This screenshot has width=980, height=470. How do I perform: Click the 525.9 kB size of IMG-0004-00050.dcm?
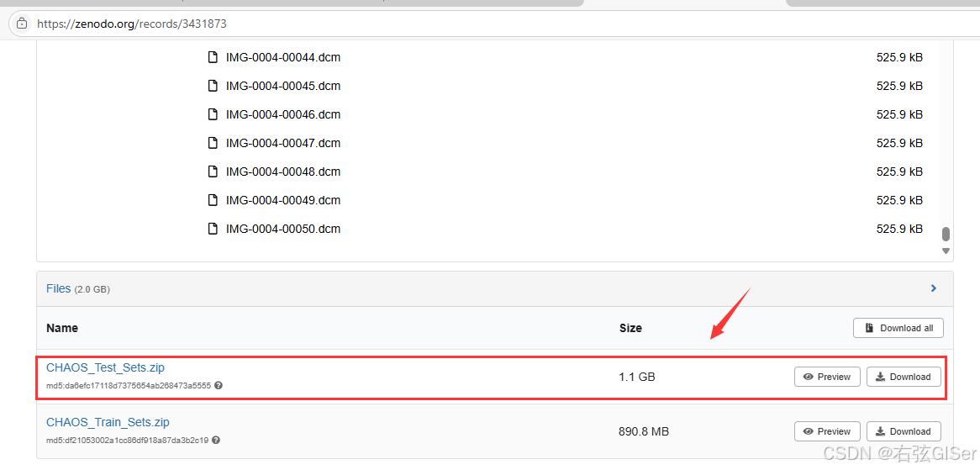click(899, 229)
